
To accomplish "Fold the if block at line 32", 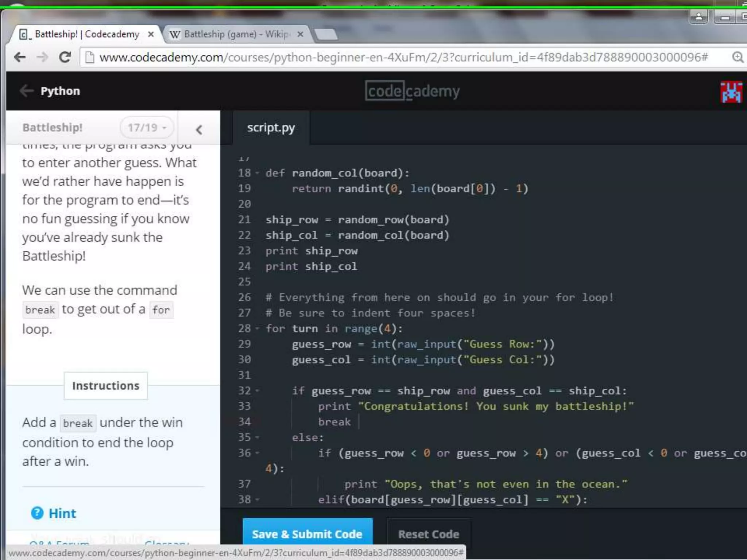I will click(258, 391).
